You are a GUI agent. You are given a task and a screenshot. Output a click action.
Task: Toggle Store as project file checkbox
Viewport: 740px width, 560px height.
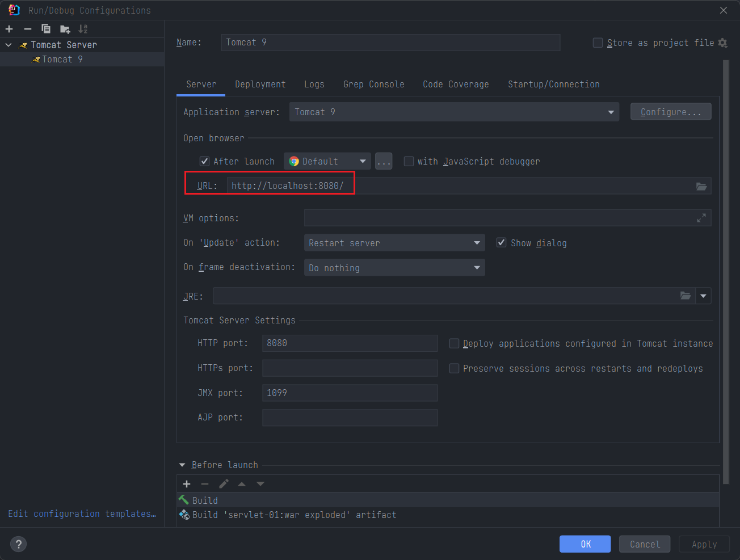[598, 43]
